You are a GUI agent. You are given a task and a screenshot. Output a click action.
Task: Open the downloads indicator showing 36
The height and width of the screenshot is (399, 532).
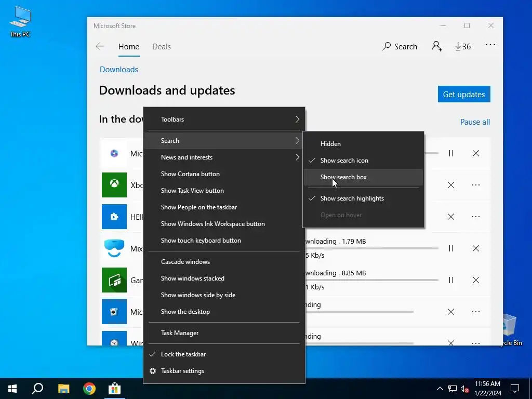[x=463, y=46]
